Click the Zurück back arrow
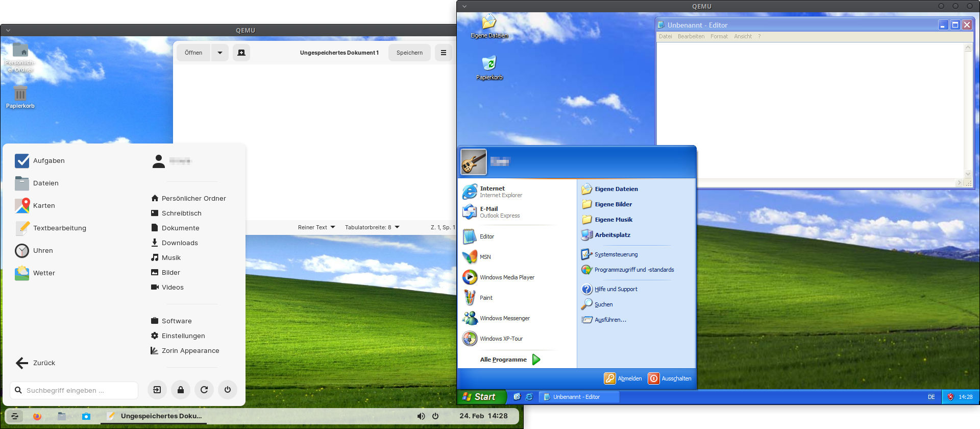980x429 pixels. [x=35, y=363]
